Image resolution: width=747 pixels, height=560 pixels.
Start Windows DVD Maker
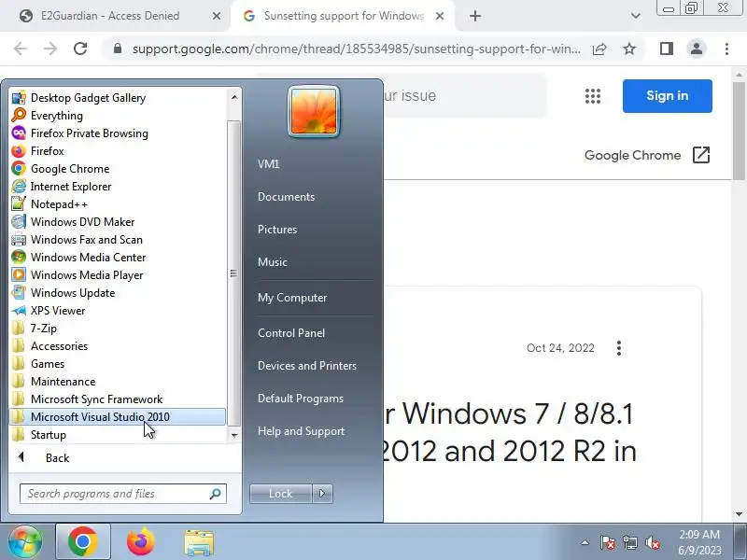tap(118, 222)
